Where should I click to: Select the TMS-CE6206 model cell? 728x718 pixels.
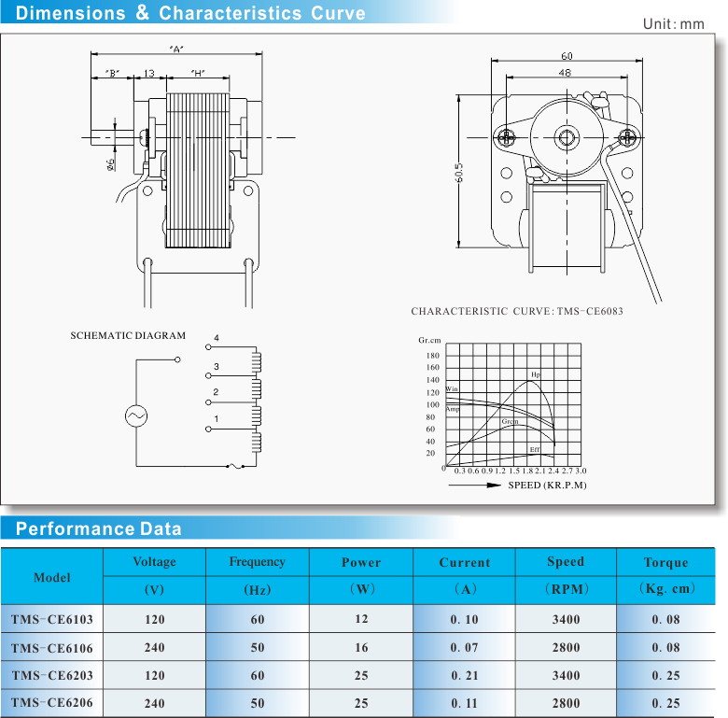(x=52, y=703)
